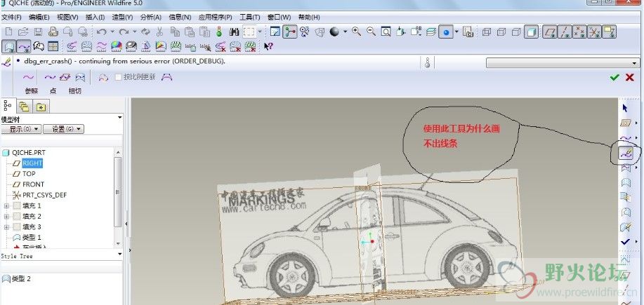Open the 编辑(E) menu
The width and height of the screenshot is (644, 305).
pyautogui.click(x=39, y=18)
